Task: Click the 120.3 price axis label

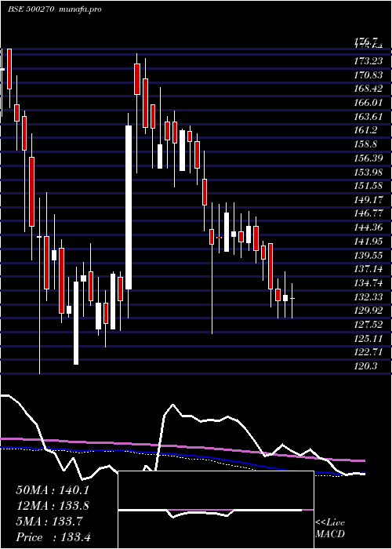Action: click(366, 366)
